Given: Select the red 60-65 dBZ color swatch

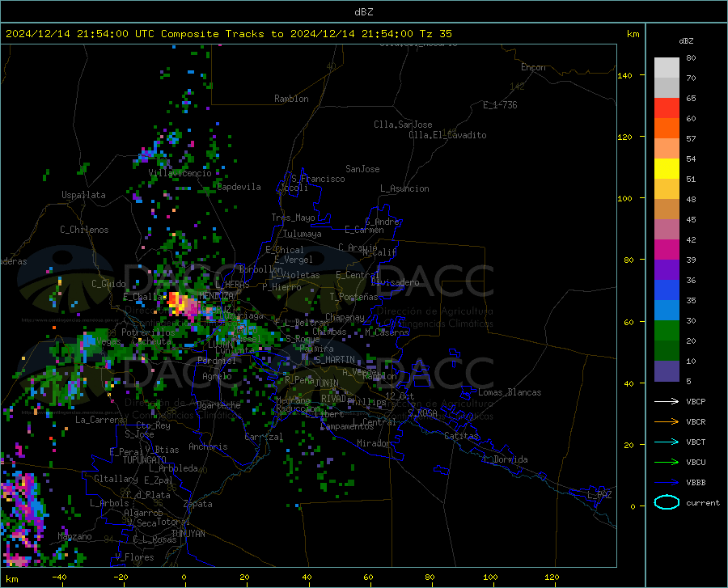Looking at the screenshot, I should (667, 108).
